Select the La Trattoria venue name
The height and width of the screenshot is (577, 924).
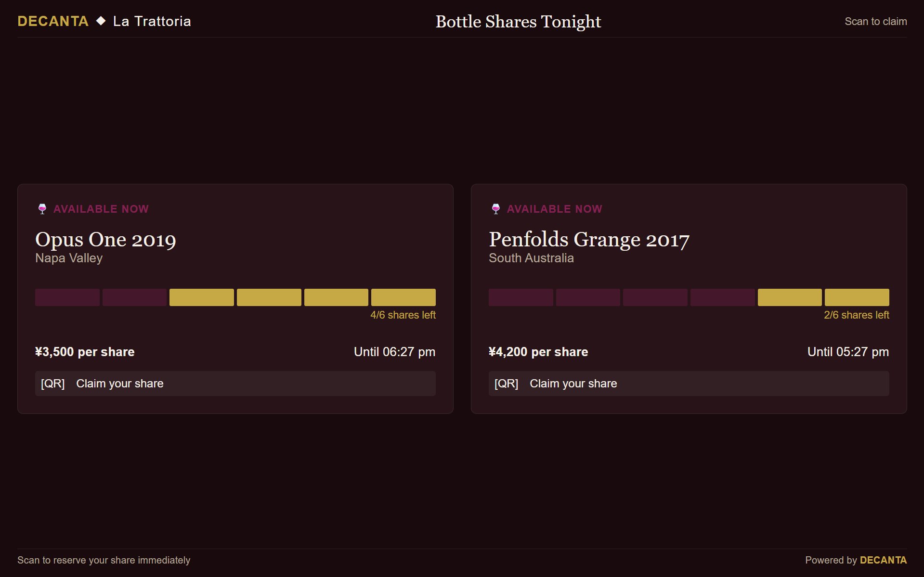(x=152, y=21)
